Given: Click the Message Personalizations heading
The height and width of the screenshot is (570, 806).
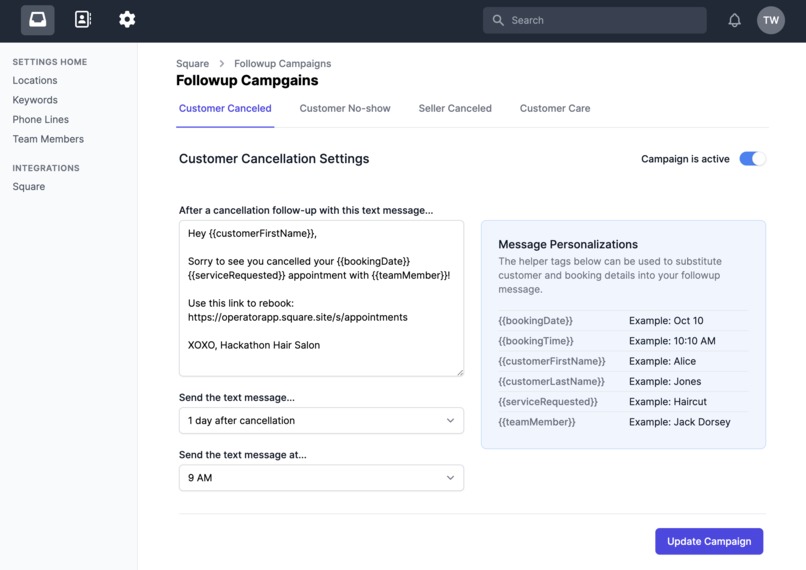Looking at the screenshot, I should click(x=568, y=244).
